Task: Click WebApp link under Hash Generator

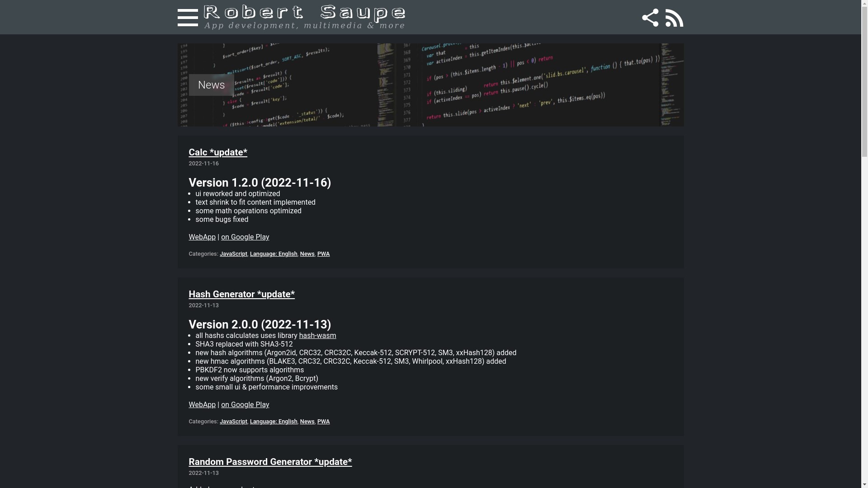Action: pos(202,405)
